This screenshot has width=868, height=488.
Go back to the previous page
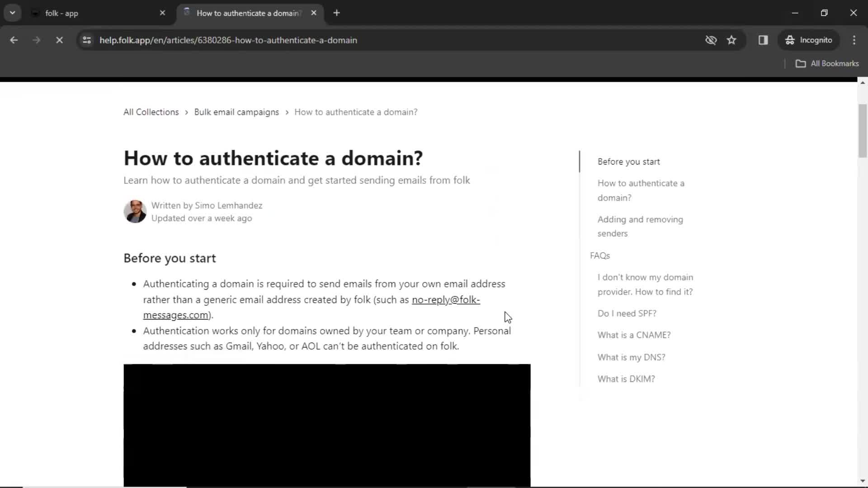pos(14,40)
